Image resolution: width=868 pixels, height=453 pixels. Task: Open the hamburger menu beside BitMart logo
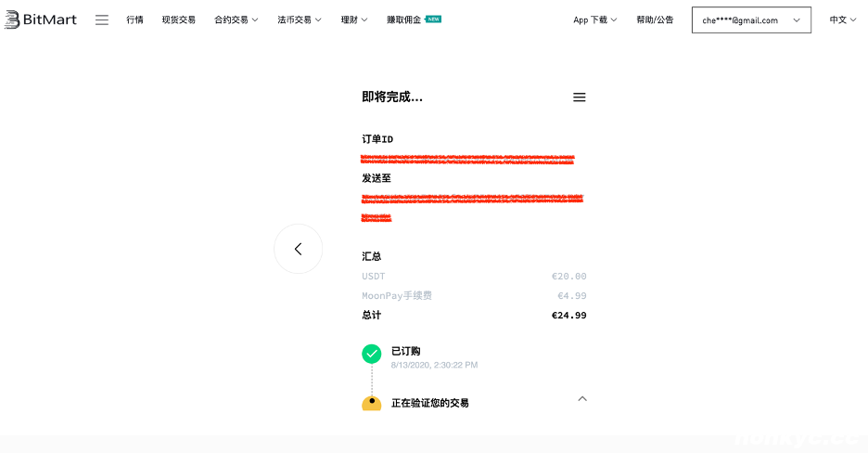(102, 19)
